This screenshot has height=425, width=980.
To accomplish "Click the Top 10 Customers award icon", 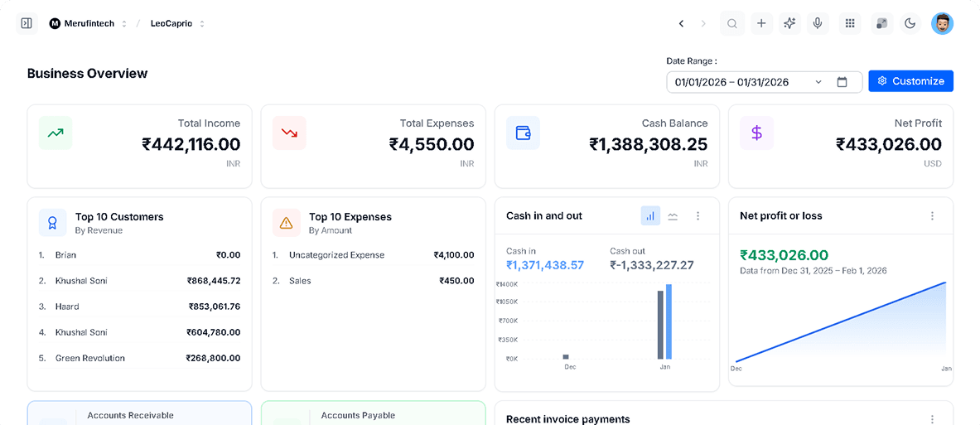I will [x=52, y=223].
